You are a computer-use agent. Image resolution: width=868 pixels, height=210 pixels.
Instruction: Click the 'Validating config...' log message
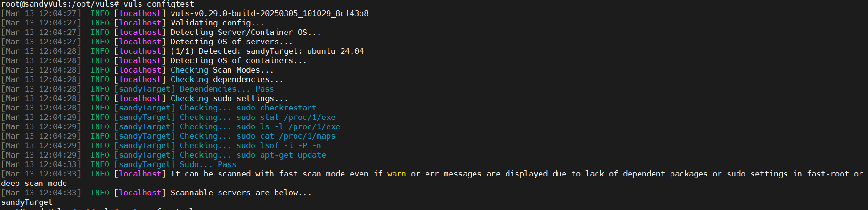click(x=217, y=23)
